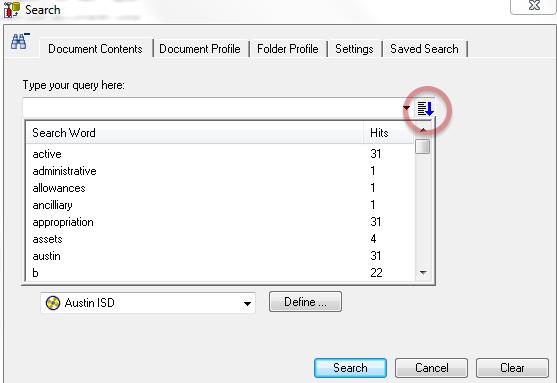Select the word 'appropriation'
Screen dimensions: 557x383
click(x=63, y=222)
